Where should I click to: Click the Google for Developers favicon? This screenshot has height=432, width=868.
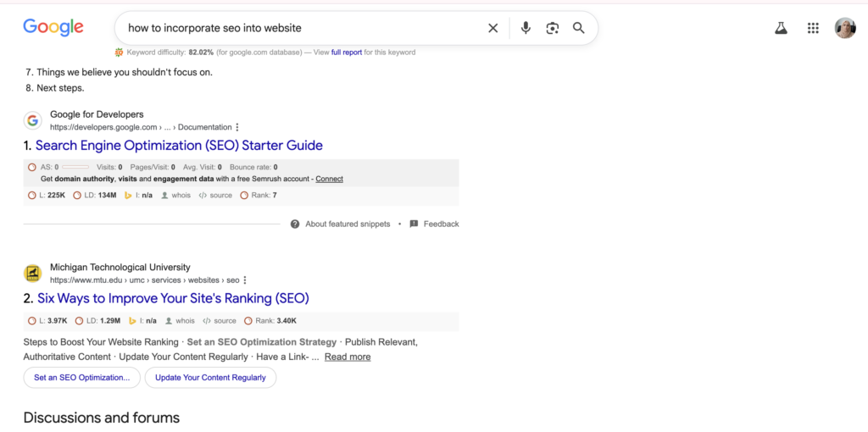pyautogui.click(x=33, y=120)
